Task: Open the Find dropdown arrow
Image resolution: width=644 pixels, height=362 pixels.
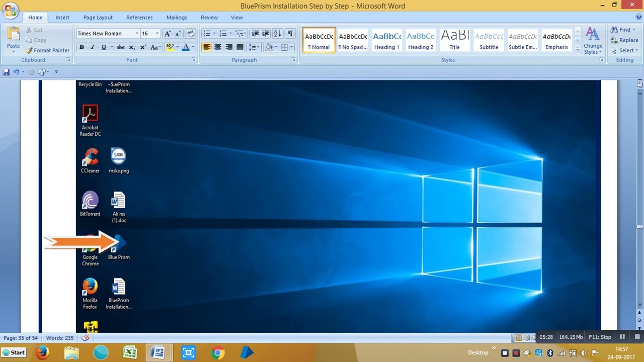Action: coord(633,30)
